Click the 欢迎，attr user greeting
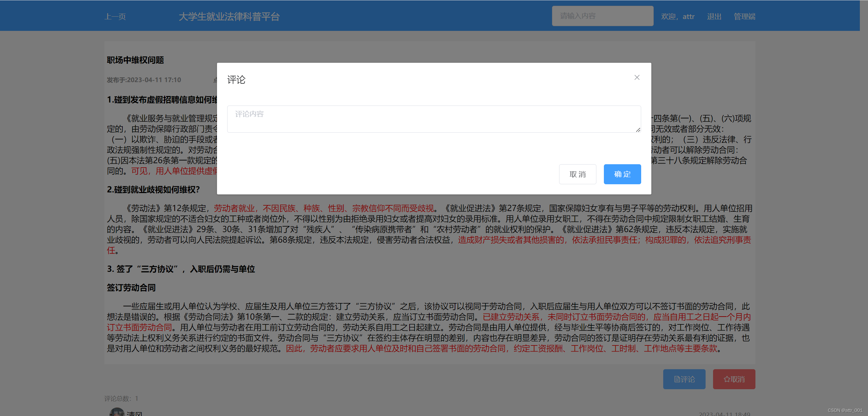Viewport: 868px width, 416px height. pyautogui.click(x=677, y=17)
